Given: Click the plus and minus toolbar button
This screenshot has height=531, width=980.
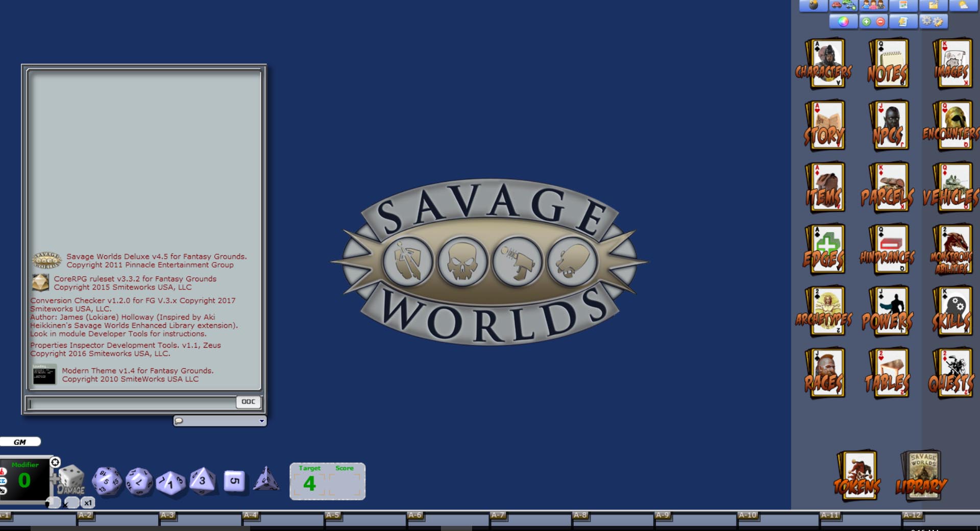Looking at the screenshot, I should click(873, 21).
